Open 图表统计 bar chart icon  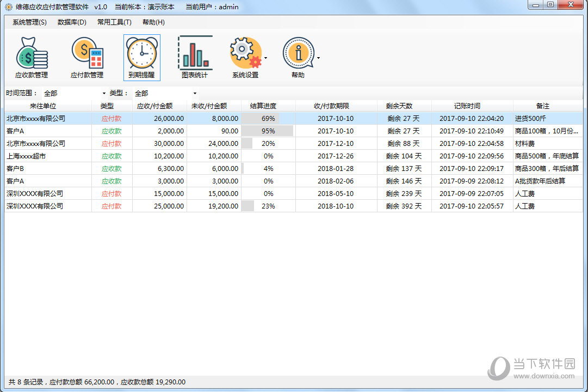(x=195, y=53)
